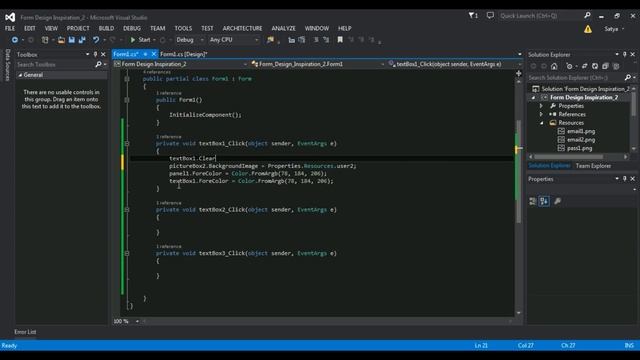Screen dimensions: 640x360
Task: Open the TEAM menu
Action: pyautogui.click(x=158, y=28)
